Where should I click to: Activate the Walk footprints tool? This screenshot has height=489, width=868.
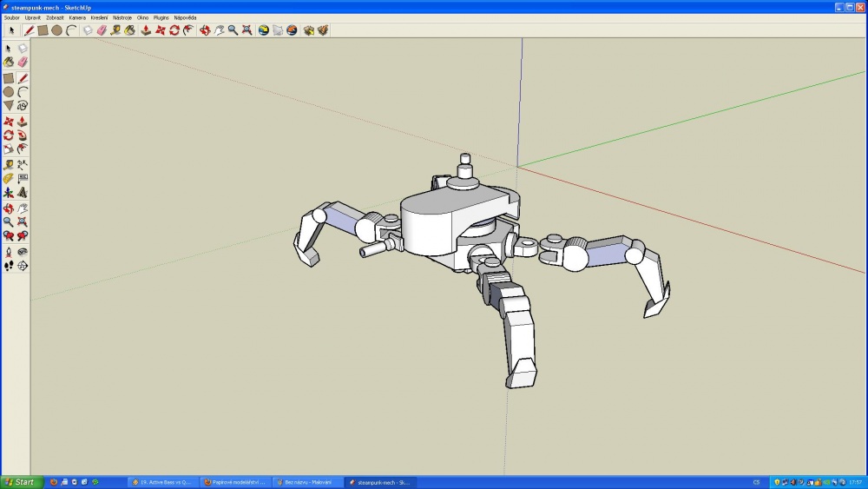click(x=9, y=266)
